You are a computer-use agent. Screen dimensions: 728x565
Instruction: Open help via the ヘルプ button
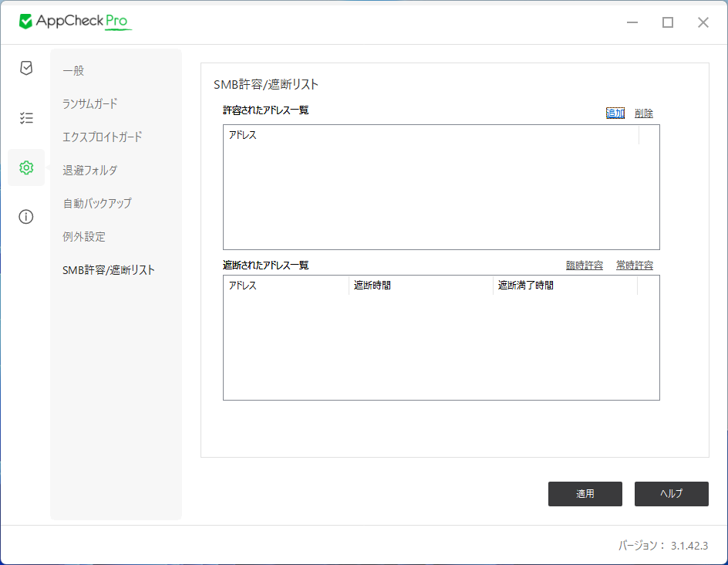pyautogui.click(x=671, y=494)
